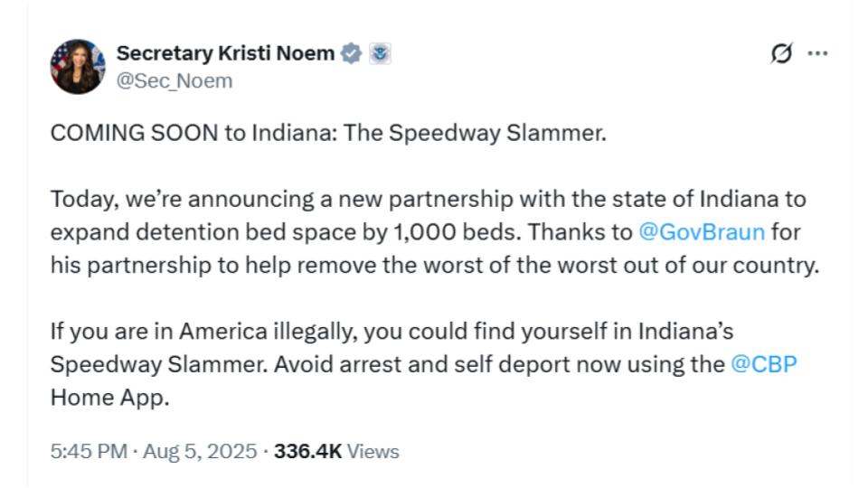Click the "Home App." text on last line
The image size is (868, 488).
(x=109, y=398)
